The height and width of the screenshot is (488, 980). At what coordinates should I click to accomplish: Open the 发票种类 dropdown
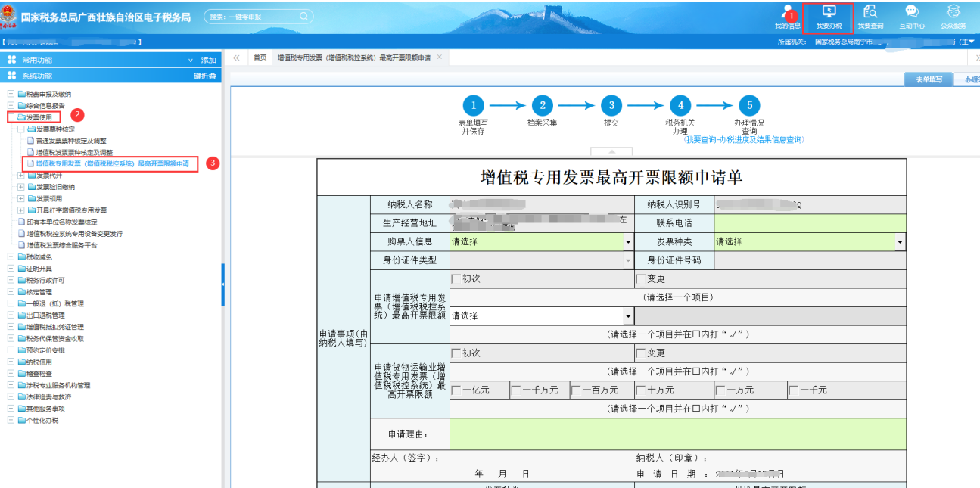[x=900, y=242]
